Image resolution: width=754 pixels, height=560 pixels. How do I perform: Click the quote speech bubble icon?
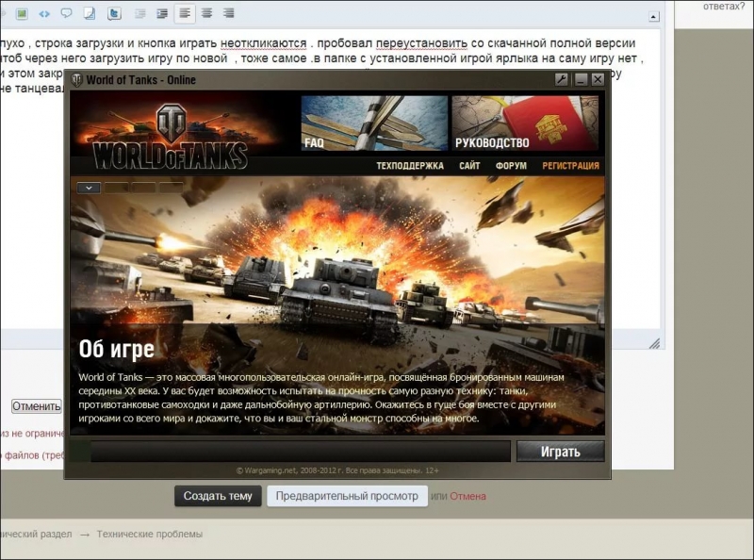click(x=66, y=13)
